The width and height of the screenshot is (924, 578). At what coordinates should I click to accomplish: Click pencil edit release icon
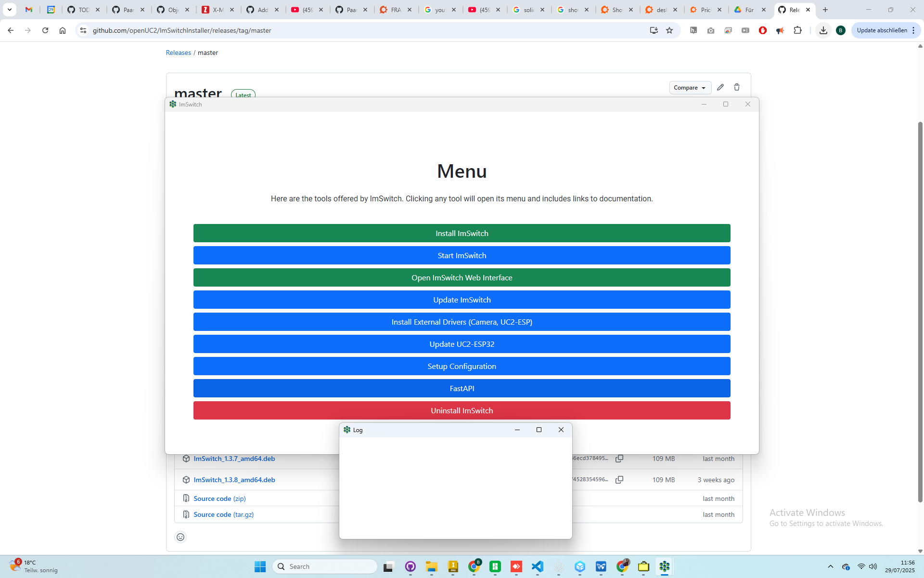pos(720,87)
